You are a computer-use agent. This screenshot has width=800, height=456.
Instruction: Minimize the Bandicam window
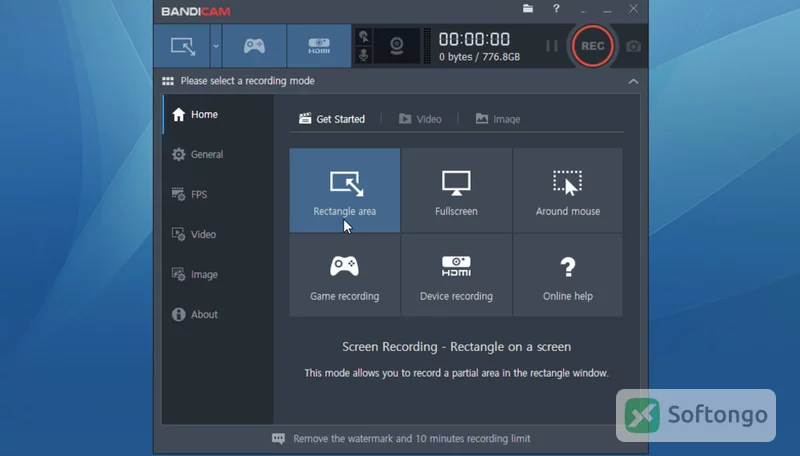point(607,9)
